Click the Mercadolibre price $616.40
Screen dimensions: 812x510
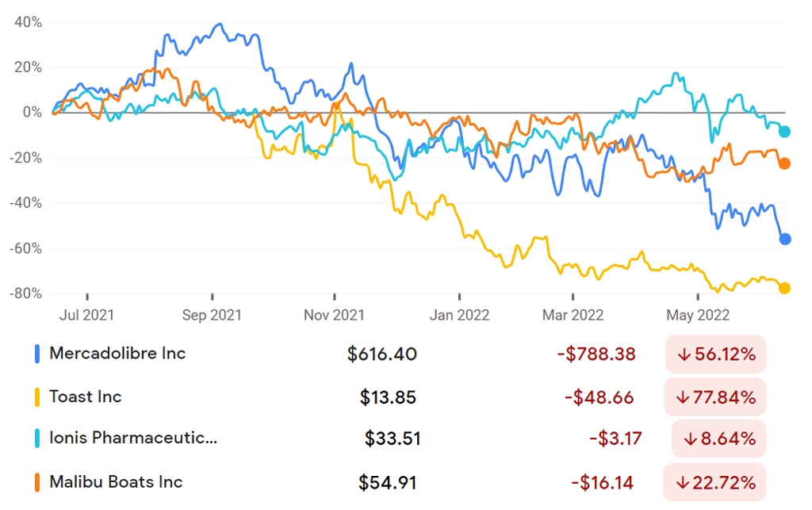382,355
